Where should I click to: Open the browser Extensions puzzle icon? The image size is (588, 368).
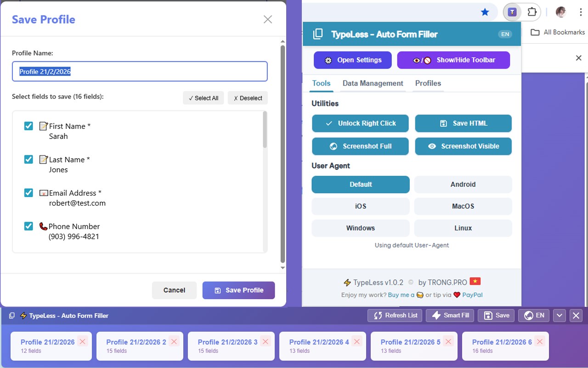(x=532, y=12)
